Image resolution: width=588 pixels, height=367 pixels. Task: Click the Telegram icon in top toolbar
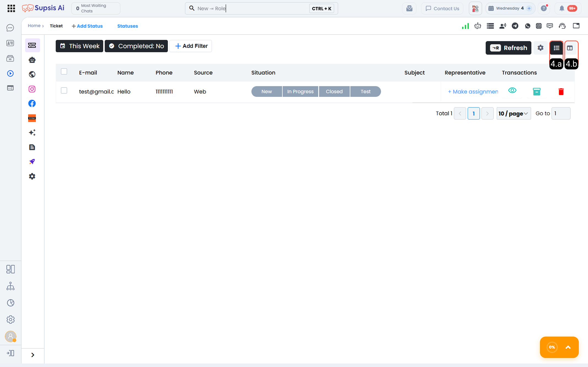coord(515,26)
